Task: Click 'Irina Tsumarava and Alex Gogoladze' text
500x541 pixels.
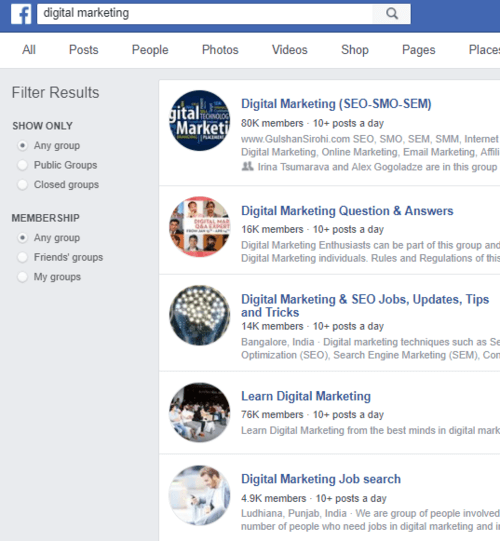Action: (x=340, y=167)
